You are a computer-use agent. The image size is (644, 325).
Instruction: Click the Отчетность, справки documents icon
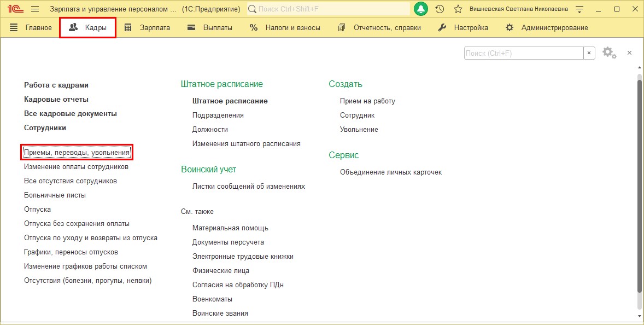tap(341, 27)
